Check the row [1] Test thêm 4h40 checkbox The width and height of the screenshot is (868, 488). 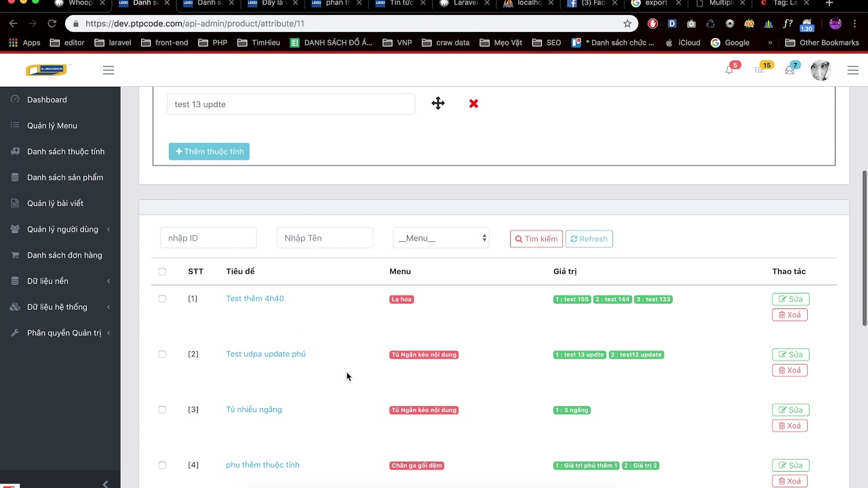(x=162, y=299)
